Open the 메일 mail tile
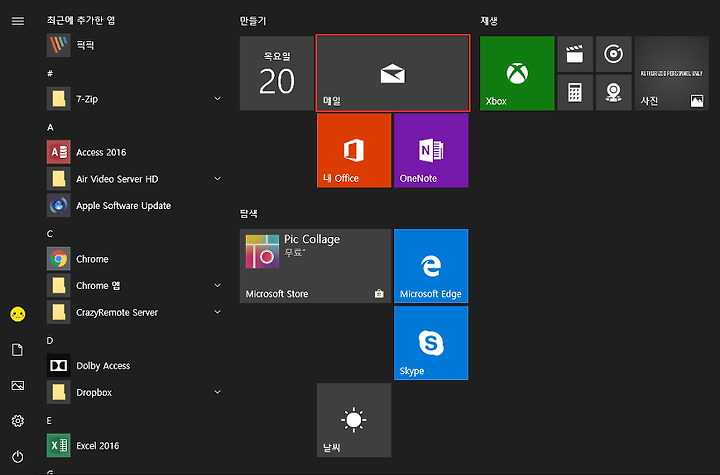The height and width of the screenshot is (475, 720). 393,73
